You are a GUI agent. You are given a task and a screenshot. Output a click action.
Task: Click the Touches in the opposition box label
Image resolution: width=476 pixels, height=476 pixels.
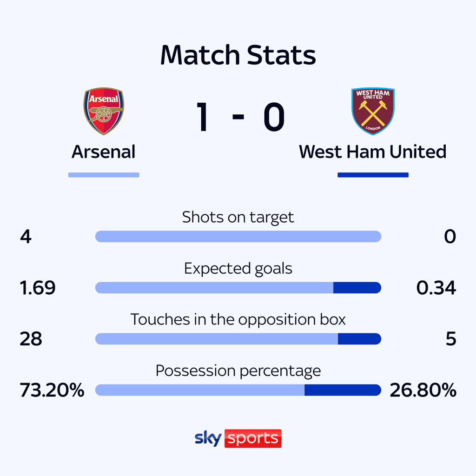pos(238,320)
